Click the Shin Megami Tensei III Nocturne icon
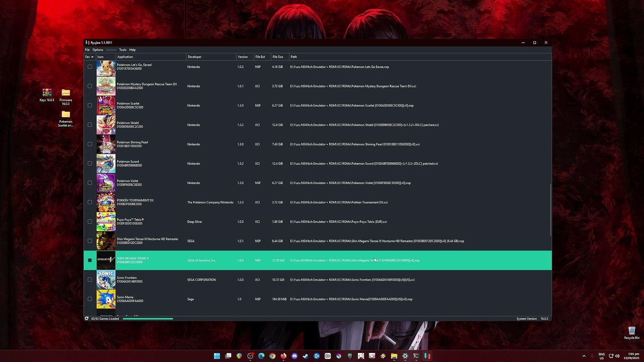The image size is (644, 362). [x=106, y=241]
